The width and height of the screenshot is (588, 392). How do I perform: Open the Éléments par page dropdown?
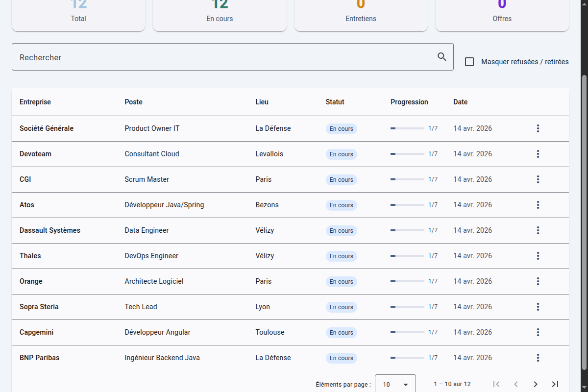[x=395, y=384]
